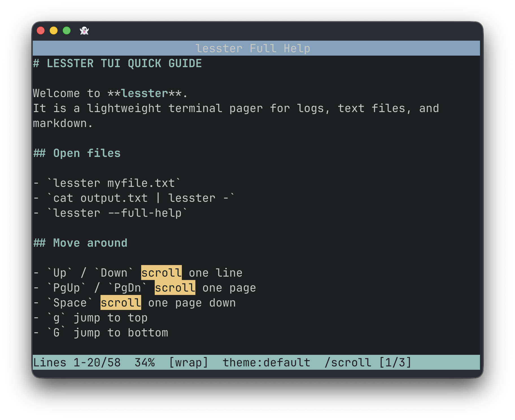Click the green maximize window button
The width and height of the screenshot is (515, 420).
point(67,30)
